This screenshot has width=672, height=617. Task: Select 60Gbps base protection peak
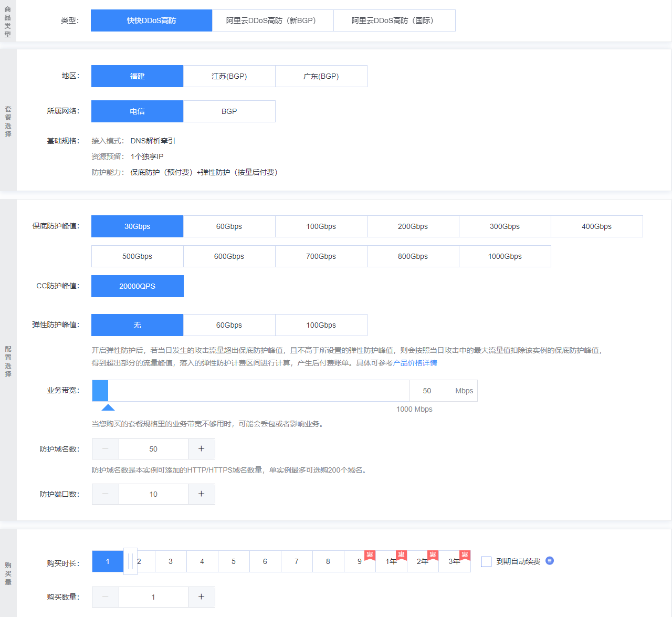(x=229, y=226)
